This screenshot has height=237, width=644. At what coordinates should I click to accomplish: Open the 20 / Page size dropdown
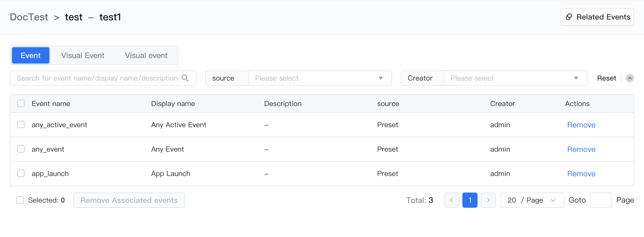point(532,200)
